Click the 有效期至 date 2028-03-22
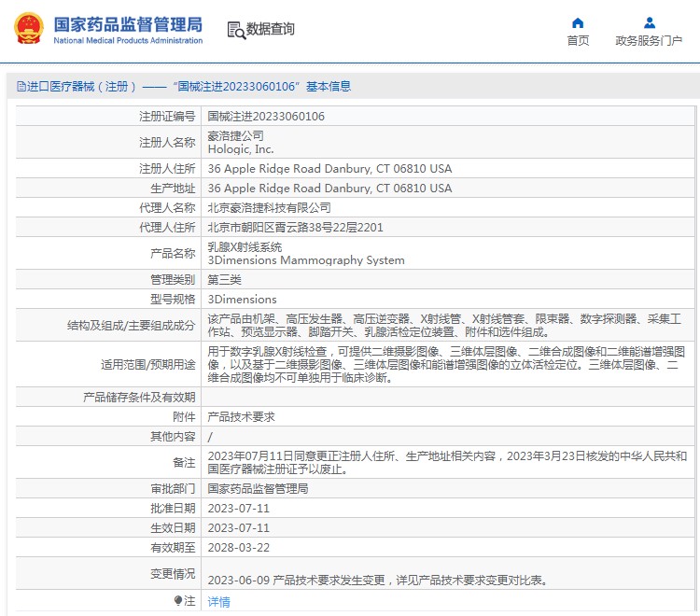Image resolution: width=700 pixels, height=616 pixels. pyautogui.click(x=238, y=548)
